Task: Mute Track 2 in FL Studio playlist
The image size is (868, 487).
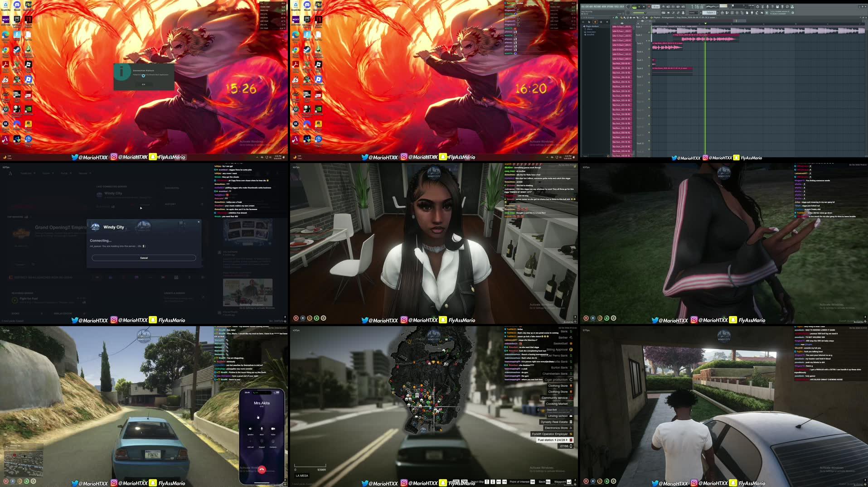Action: click(x=649, y=41)
